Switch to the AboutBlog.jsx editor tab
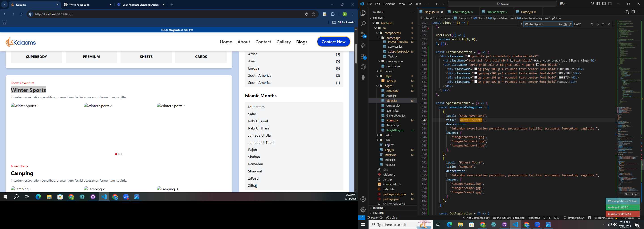Image resolution: width=644 pixels, height=229 pixels. click(461, 12)
